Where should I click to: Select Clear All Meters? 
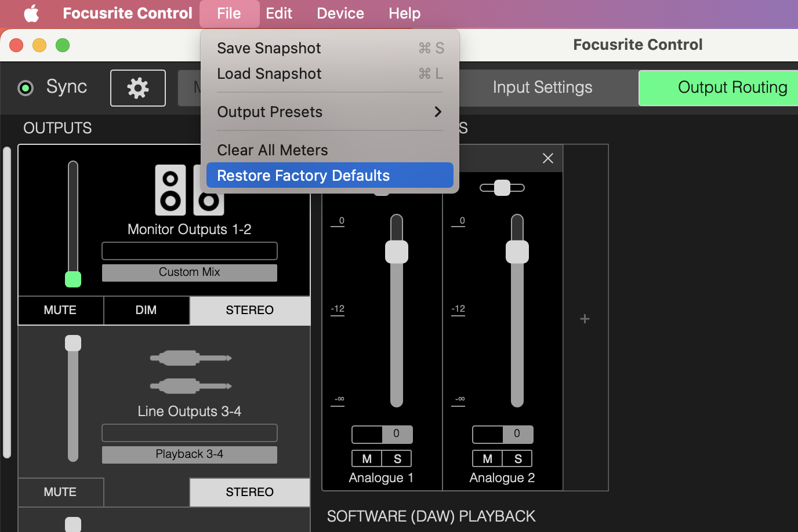click(329, 150)
